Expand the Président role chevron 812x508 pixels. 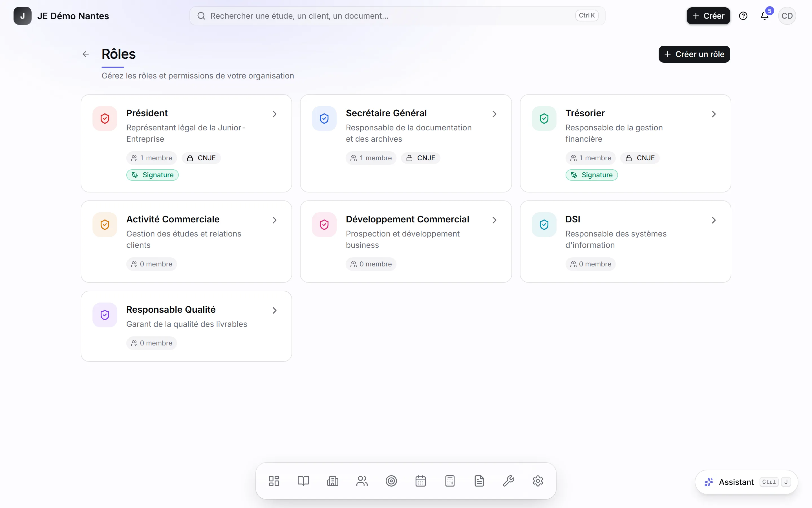click(274, 114)
